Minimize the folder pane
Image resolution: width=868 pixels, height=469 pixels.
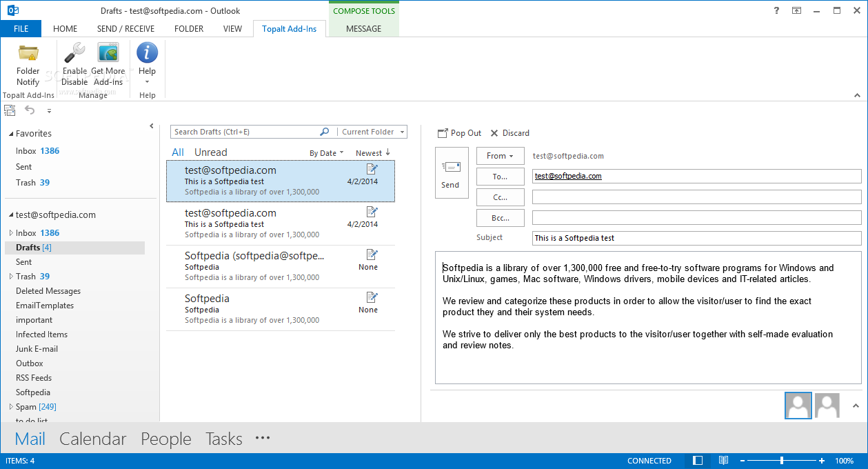point(152,126)
